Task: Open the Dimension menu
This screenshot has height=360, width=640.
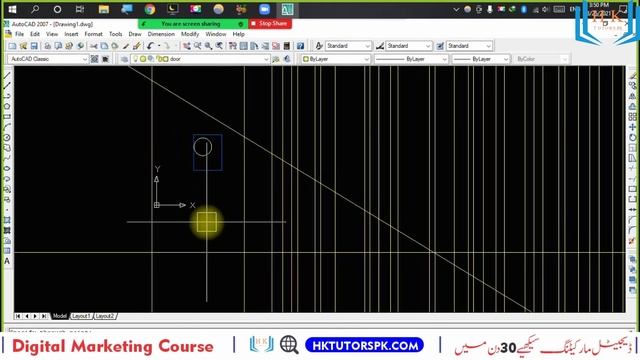Action: coord(161,34)
